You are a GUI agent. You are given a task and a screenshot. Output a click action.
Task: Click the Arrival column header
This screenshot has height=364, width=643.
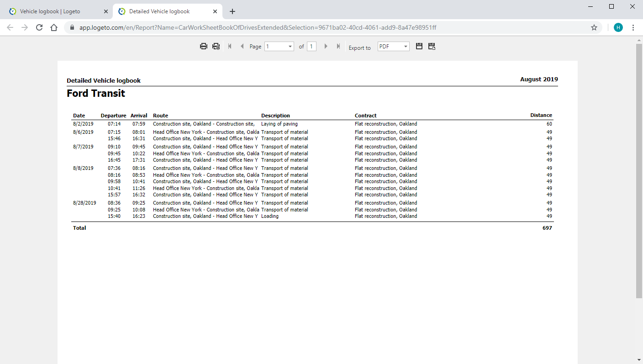139,116
